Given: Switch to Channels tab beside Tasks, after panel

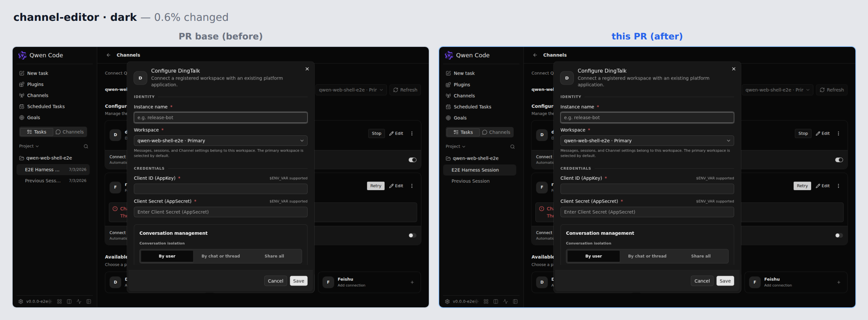Looking at the screenshot, I should pyautogui.click(x=496, y=132).
